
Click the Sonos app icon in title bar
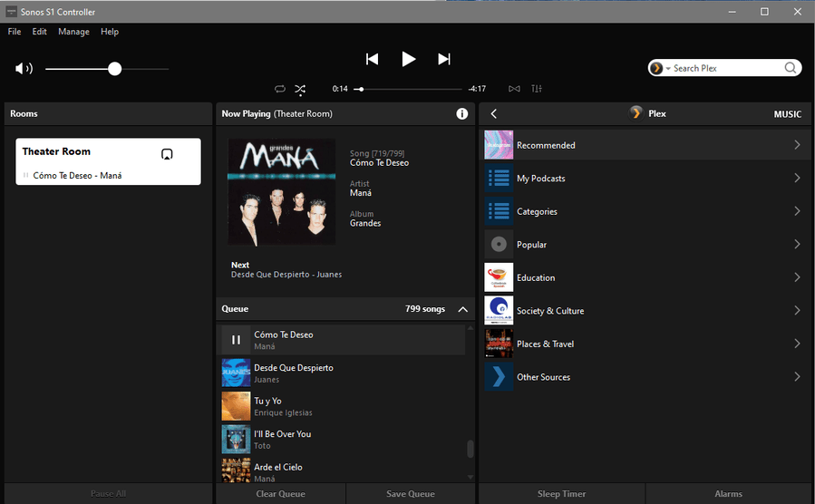(11, 12)
